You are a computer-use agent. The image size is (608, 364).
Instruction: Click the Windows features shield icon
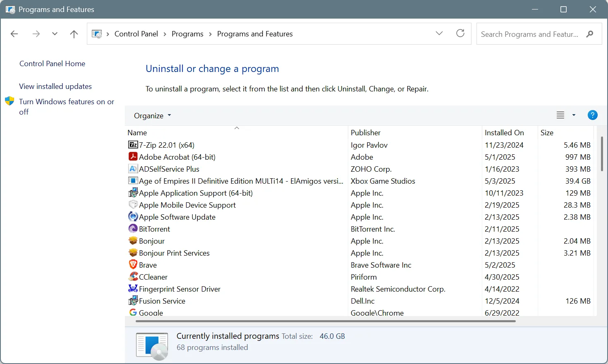click(10, 101)
